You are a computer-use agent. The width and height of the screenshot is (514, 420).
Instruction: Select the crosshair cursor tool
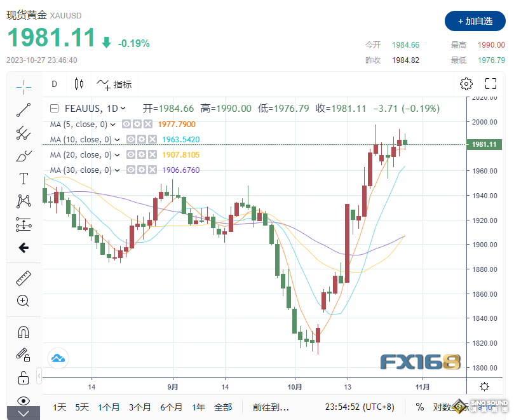(24, 87)
